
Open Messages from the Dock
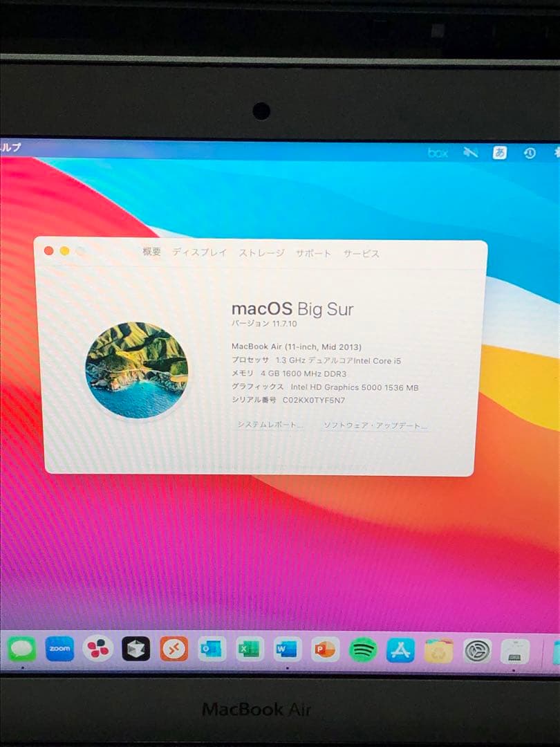coord(21,649)
